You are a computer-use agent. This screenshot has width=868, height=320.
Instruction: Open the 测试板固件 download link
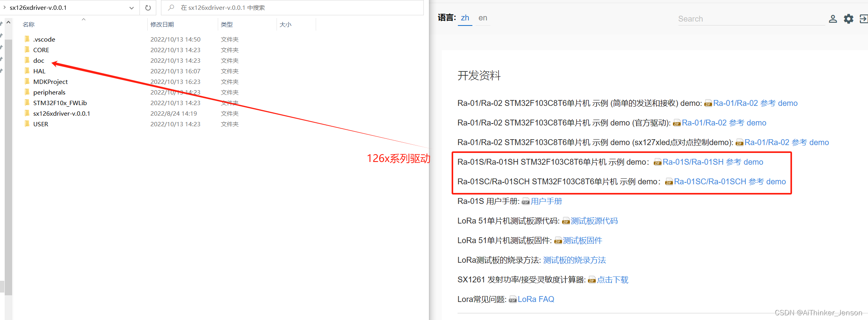tap(582, 240)
